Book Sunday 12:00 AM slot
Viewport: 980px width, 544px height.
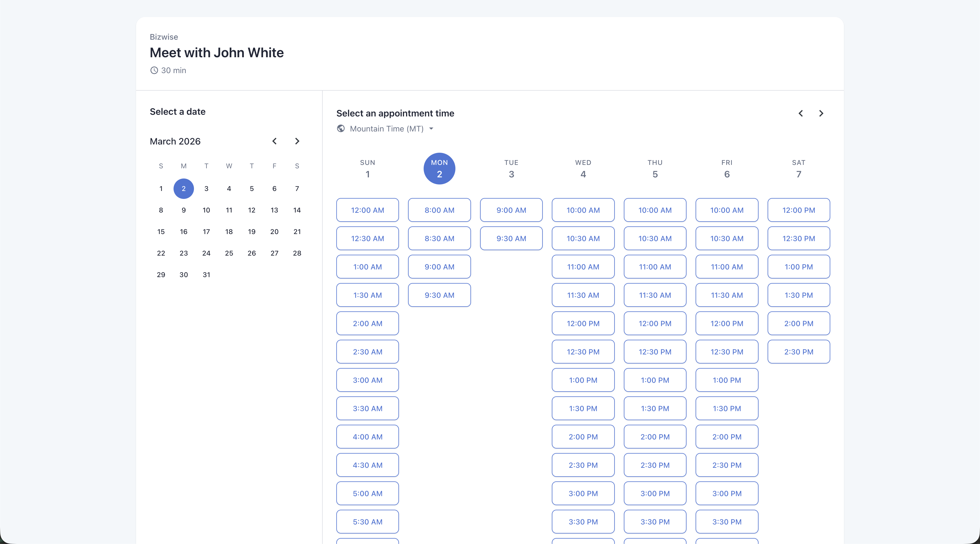pyautogui.click(x=367, y=210)
